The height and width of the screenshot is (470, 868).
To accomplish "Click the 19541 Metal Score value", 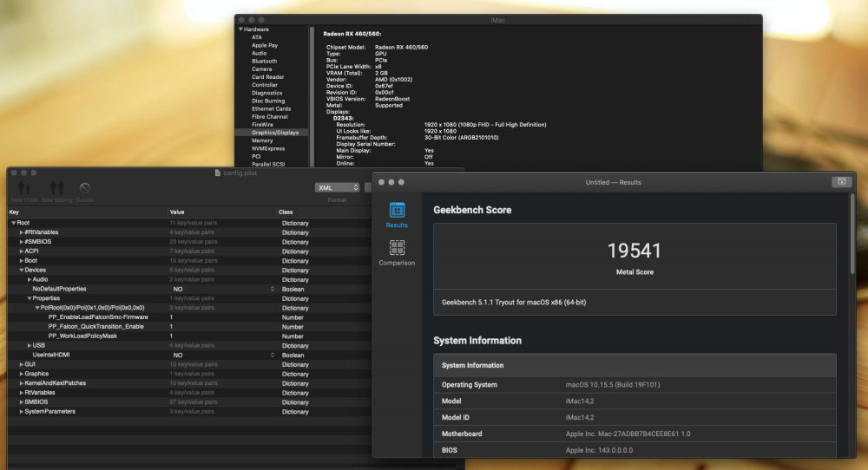I will click(635, 251).
